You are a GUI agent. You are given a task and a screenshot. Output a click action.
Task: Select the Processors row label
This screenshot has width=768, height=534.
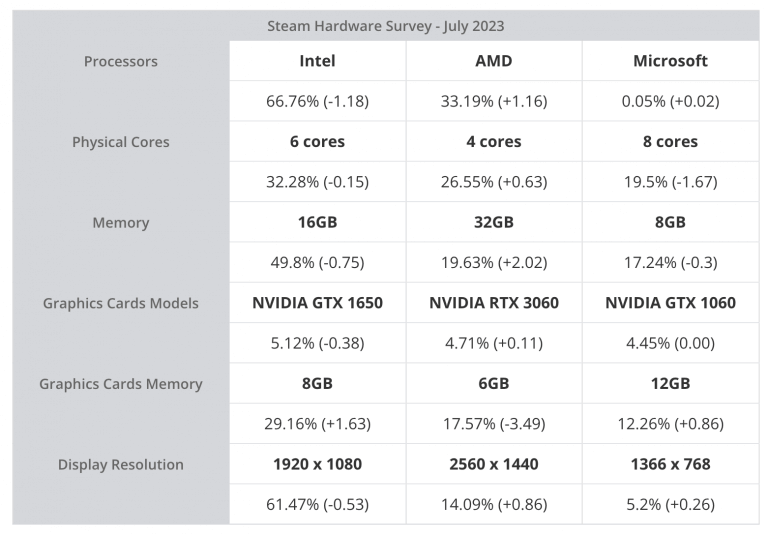point(121,61)
